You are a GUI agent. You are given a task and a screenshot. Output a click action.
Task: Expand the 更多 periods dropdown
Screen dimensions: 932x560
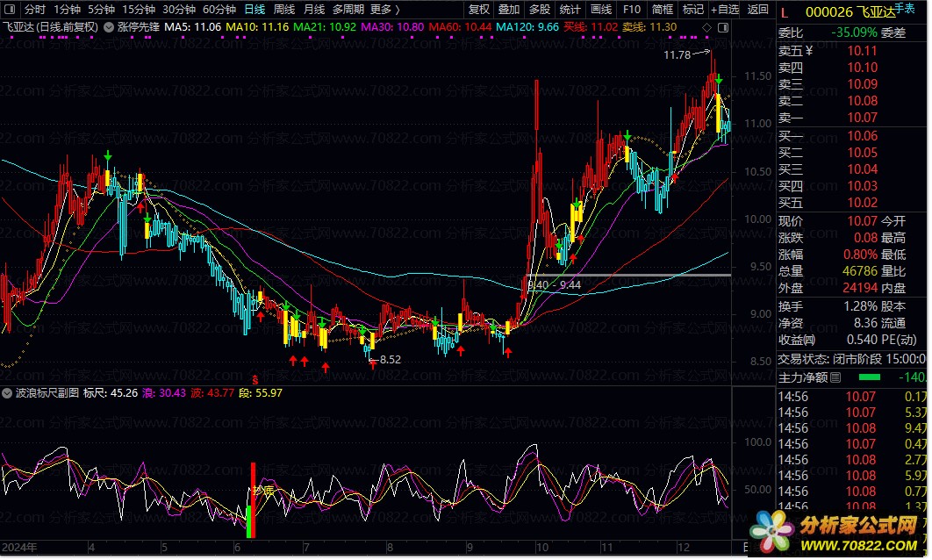[x=384, y=9]
